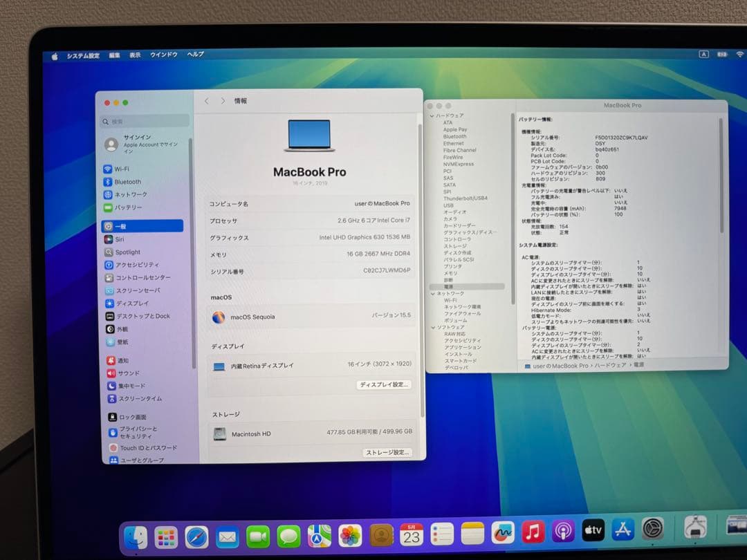Open Maps from the Dock
The width and height of the screenshot is (747, 560).
click(319, 536)
